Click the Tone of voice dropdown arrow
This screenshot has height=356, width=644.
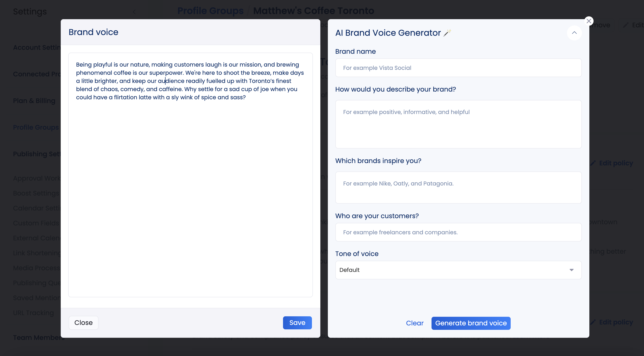(572, 270)
